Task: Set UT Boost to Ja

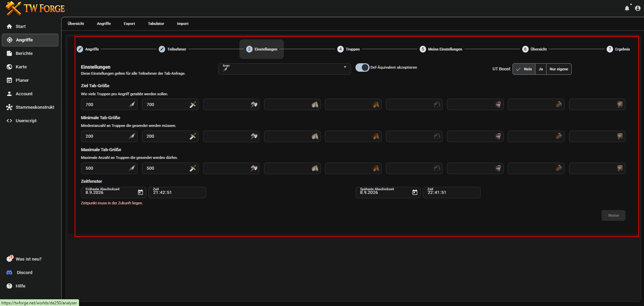Action: (x=541, y=69)
